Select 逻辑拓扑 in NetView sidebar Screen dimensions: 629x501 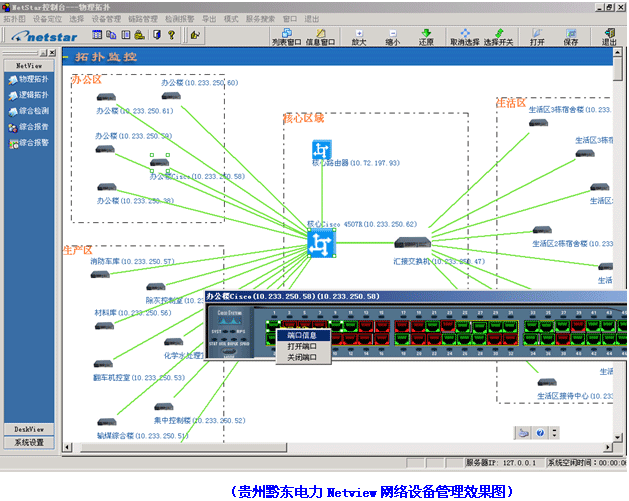[x=29, y=95]
